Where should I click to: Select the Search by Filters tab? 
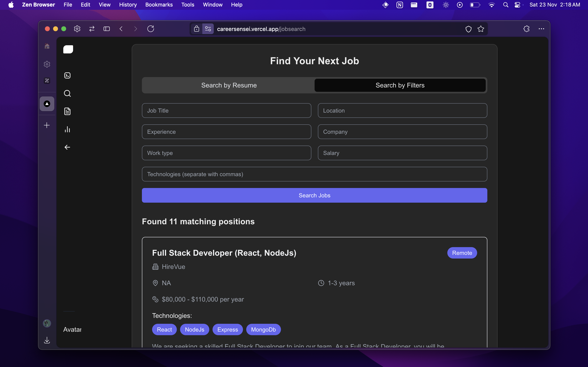(x=400, y=85)
